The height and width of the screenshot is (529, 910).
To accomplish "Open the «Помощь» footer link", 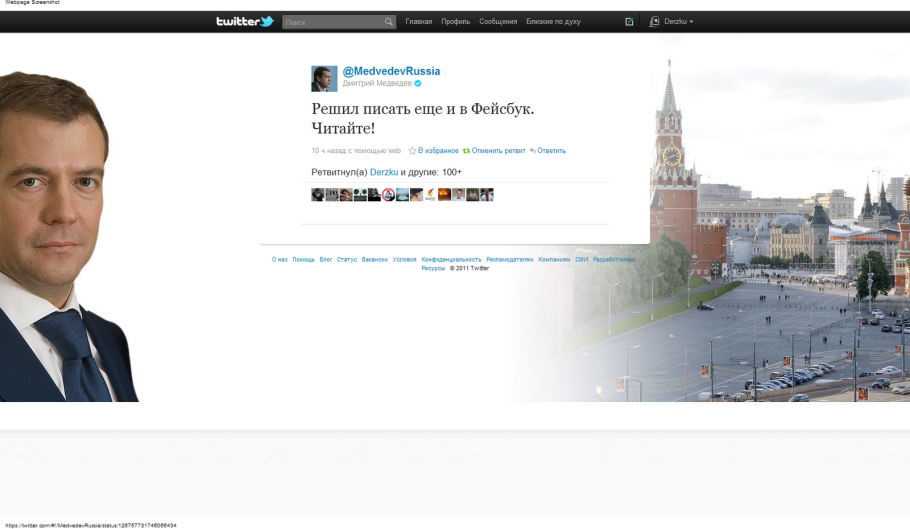I will [x=303, y=259].
